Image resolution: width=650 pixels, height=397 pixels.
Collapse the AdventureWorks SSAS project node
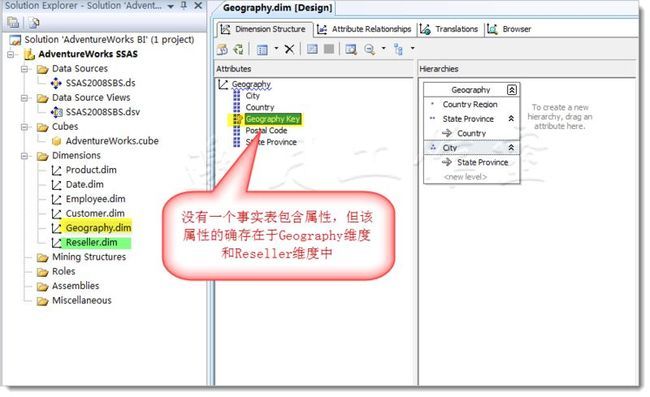click(11, 54)
